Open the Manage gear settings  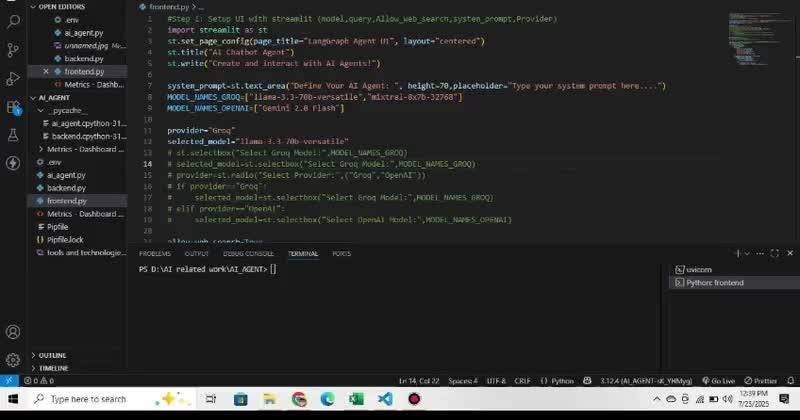click(x=13, y=360)
